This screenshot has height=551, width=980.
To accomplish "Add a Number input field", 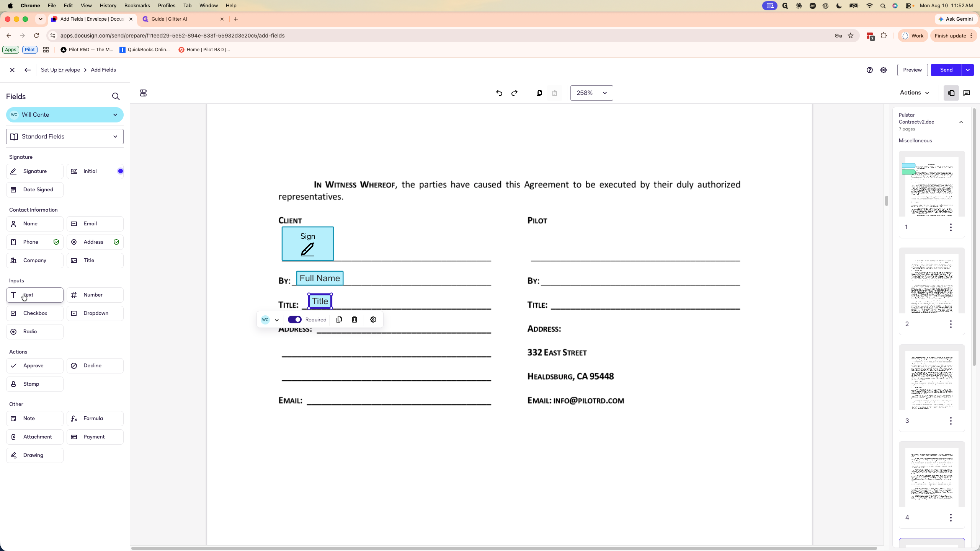I will [x=95, y=295].
